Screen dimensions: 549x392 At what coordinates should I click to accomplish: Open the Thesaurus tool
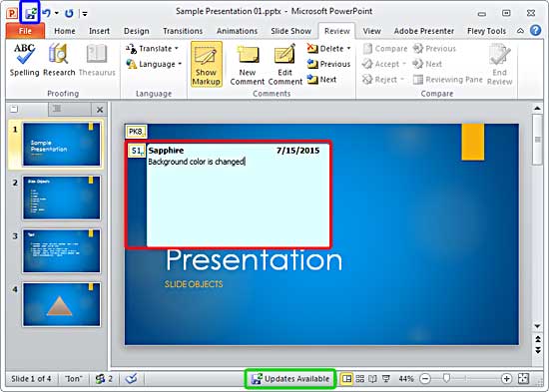click(x=97, y=60)
